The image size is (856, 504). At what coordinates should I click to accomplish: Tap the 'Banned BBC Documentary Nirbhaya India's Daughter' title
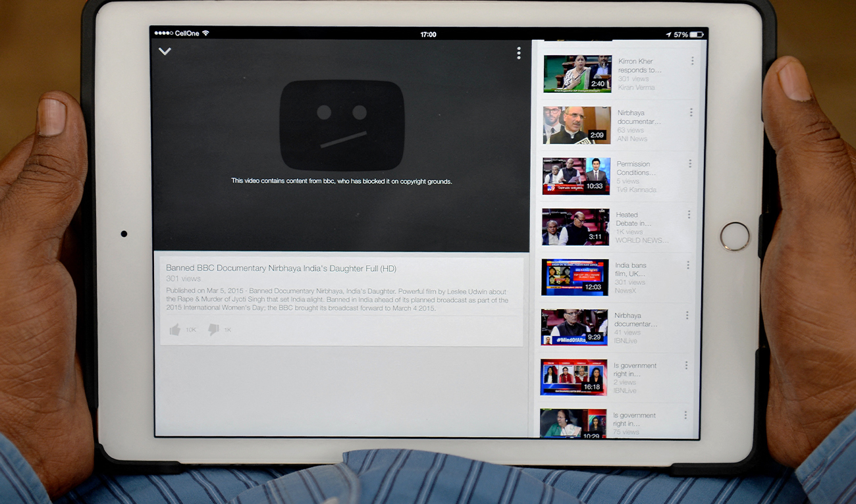point(281,268)
